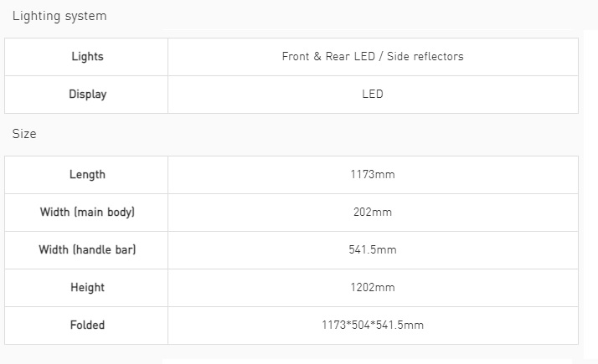Click the 541.5mm handle bar value
The height and width of the screenshot is (364, 598).
coord(373,249)
